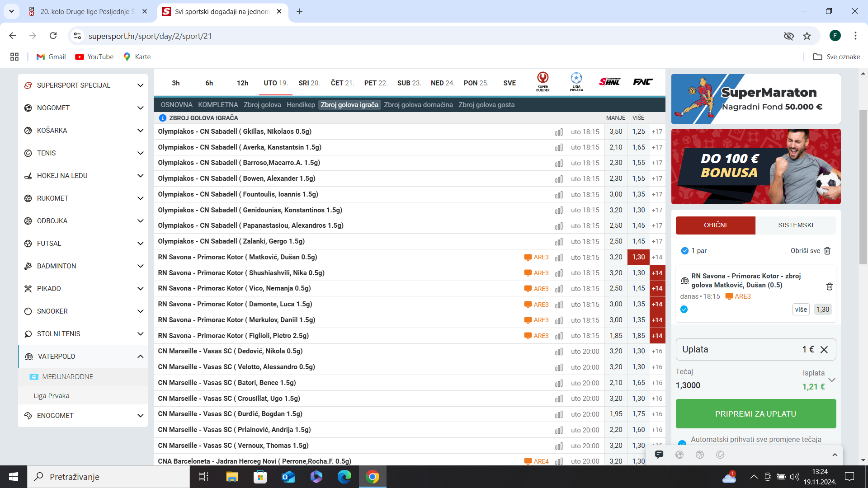The height and width of the screenshot is (488, 868).
Task: Open statistics icon for Matković, Dušan row
Action: point(559,258)
